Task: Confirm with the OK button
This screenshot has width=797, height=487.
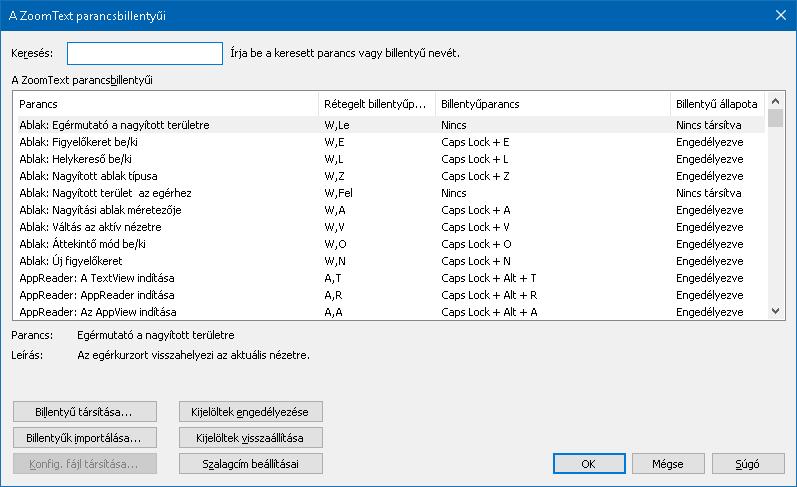Action: 589,464
